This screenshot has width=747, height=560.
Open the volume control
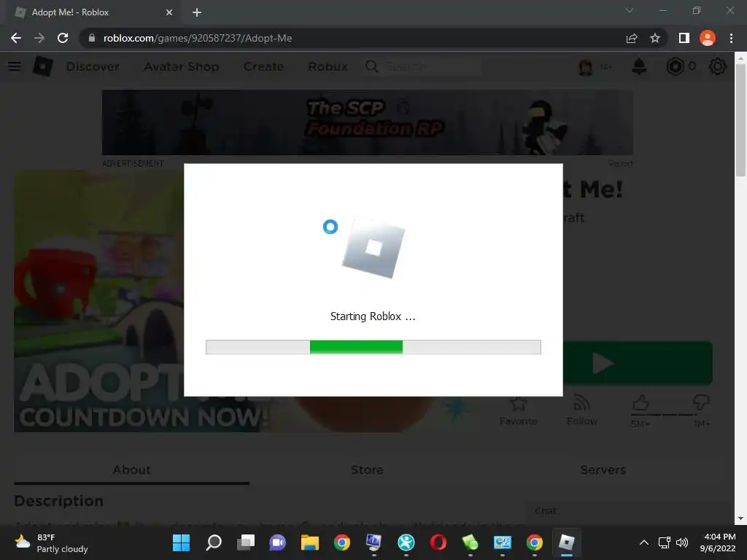click(682, 542)
